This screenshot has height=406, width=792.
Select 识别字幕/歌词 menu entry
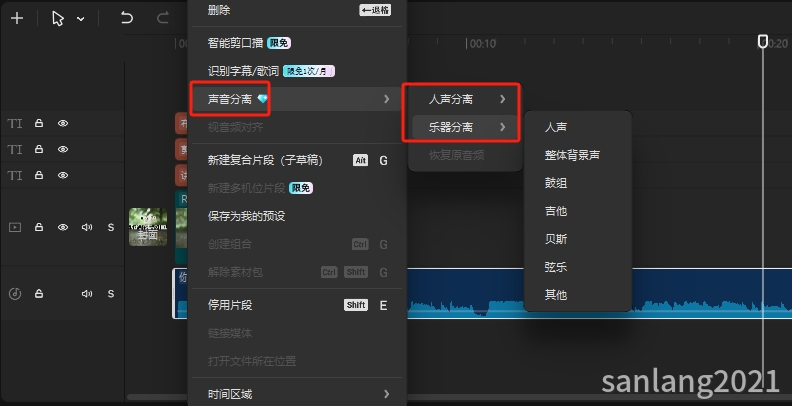297,71
